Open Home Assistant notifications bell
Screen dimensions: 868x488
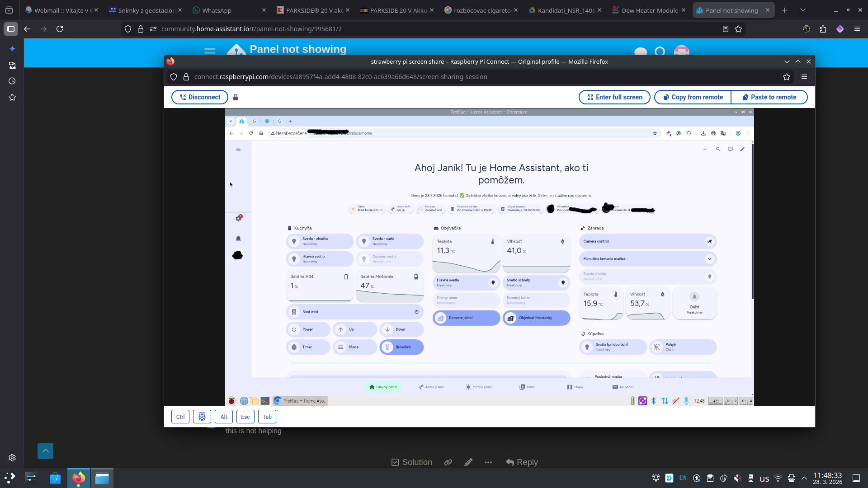pyautogui.click(x=238, y=239)
